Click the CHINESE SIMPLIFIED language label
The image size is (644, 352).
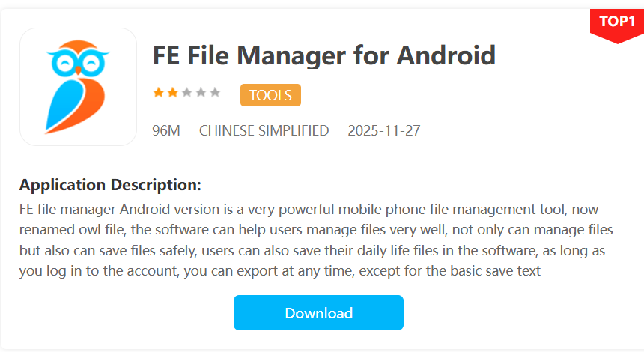(x=264, y=130)
